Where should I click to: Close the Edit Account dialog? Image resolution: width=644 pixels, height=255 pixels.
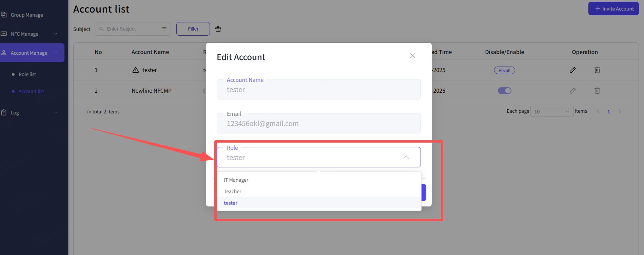[x=412, y=56]
